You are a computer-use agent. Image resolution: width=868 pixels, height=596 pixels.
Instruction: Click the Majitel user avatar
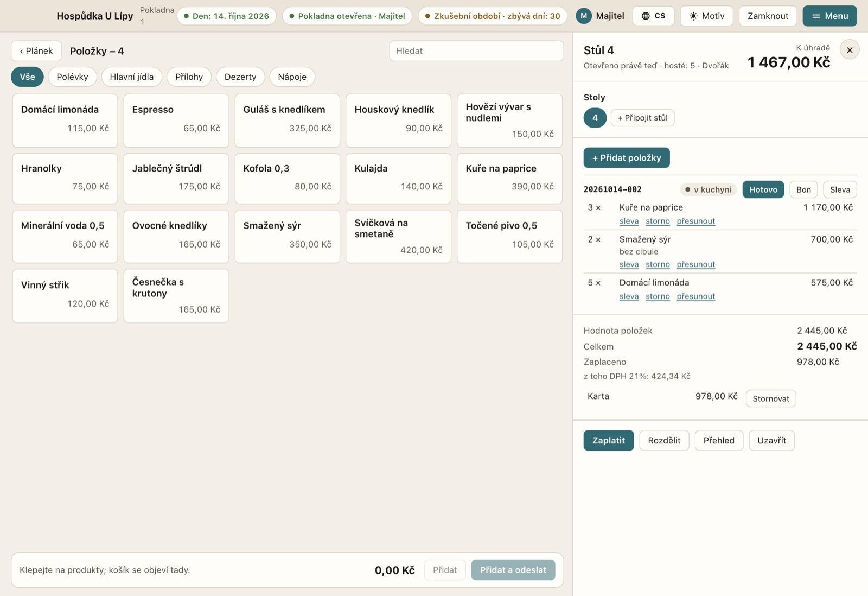(x=583, y=16)
